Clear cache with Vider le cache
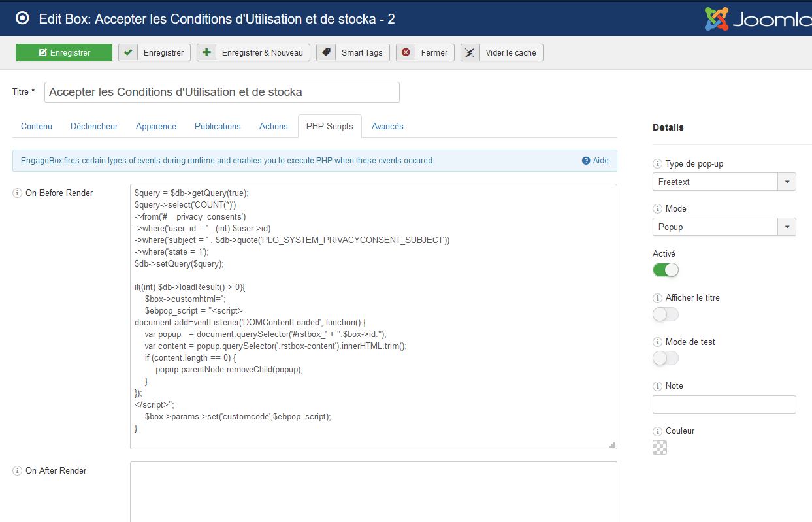 click(502, 53)
